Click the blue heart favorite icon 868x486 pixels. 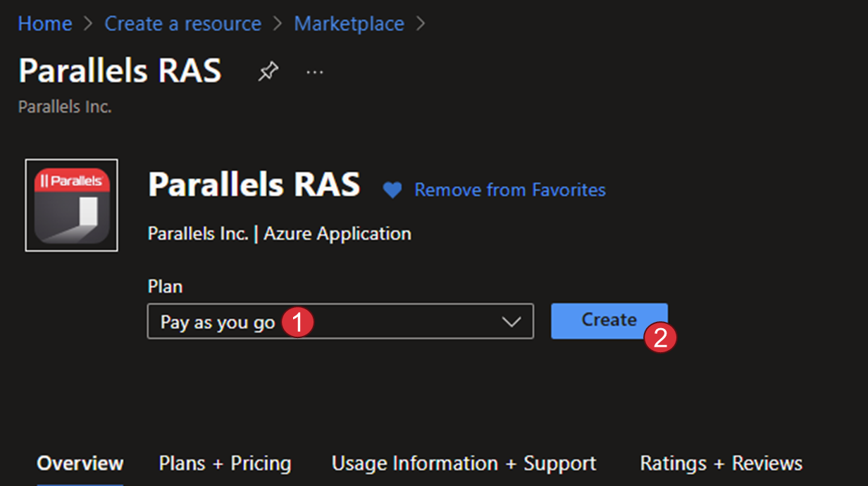[392, 190]
